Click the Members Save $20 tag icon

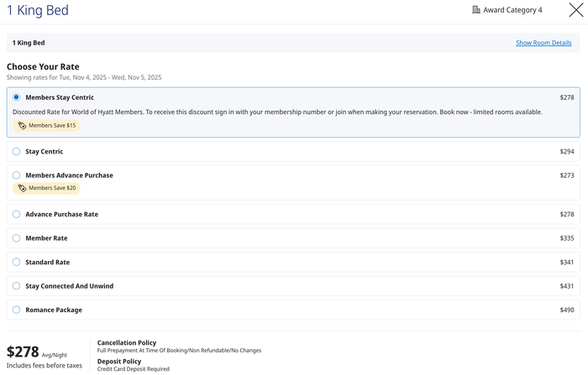(x=22, y=188)
